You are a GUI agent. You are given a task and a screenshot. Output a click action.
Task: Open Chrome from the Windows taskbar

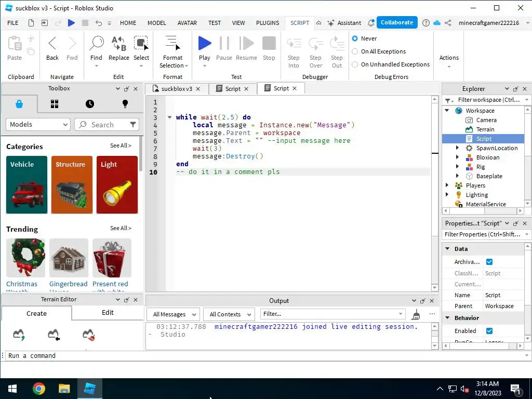tap(39, 389)
